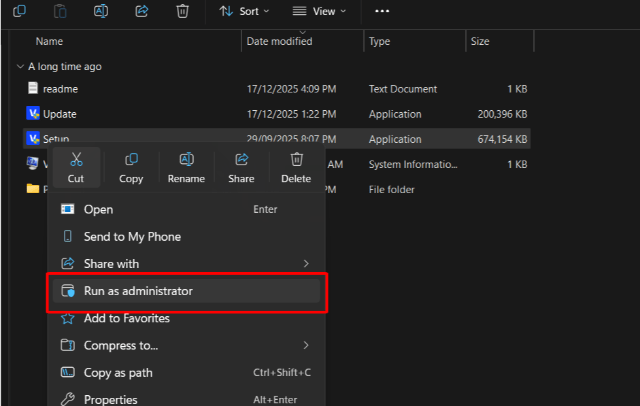The image size is (640, 406).
Task: Click the '17/12/2025 1:22 PM' date cell
Action: coord(291,115)
